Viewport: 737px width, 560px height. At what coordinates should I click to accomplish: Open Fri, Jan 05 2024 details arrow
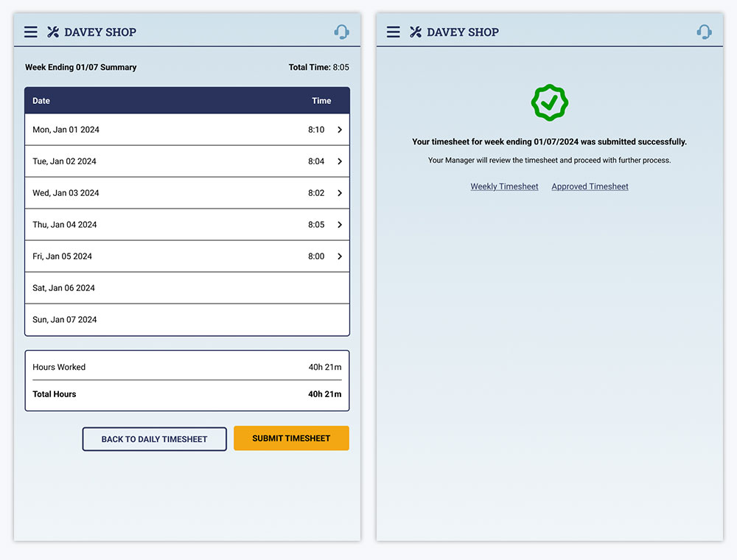tap(340, 256)
